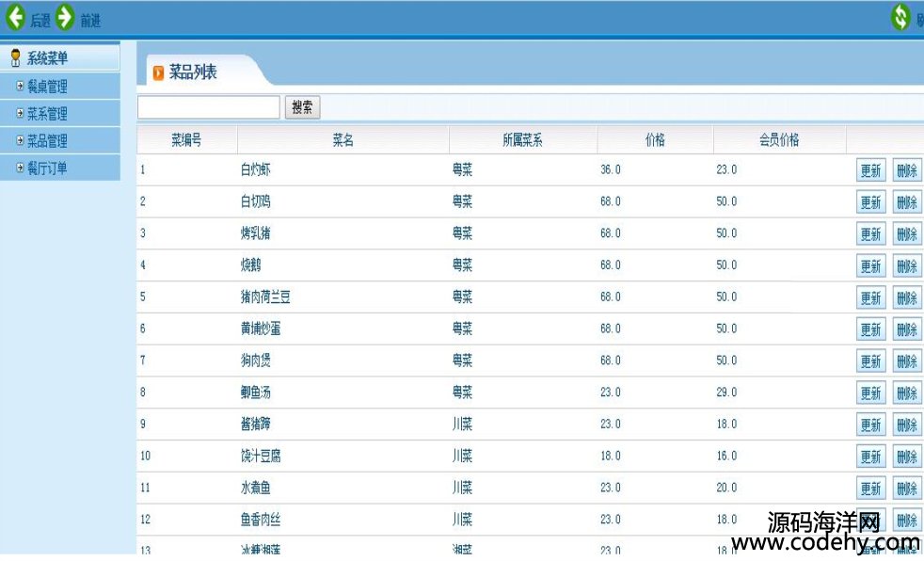The width and height of the screenshot is (924, 561).
Task: Click 删除 for 烤乳猪
Action: coord(907,234)
